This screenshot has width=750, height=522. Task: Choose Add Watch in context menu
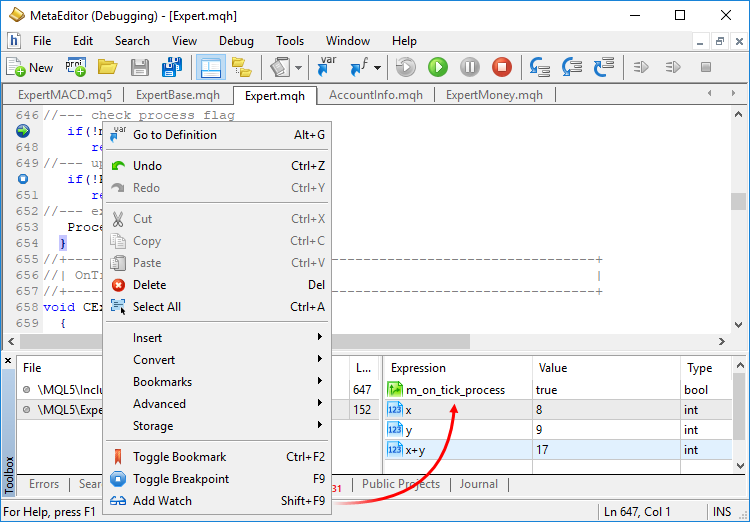click(x=218, y=501)
